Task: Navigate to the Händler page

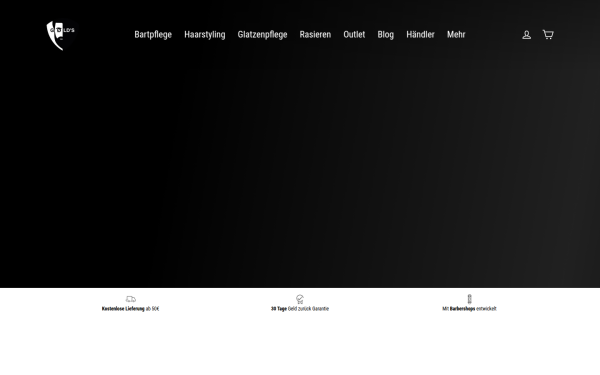Action: [421, 35]
